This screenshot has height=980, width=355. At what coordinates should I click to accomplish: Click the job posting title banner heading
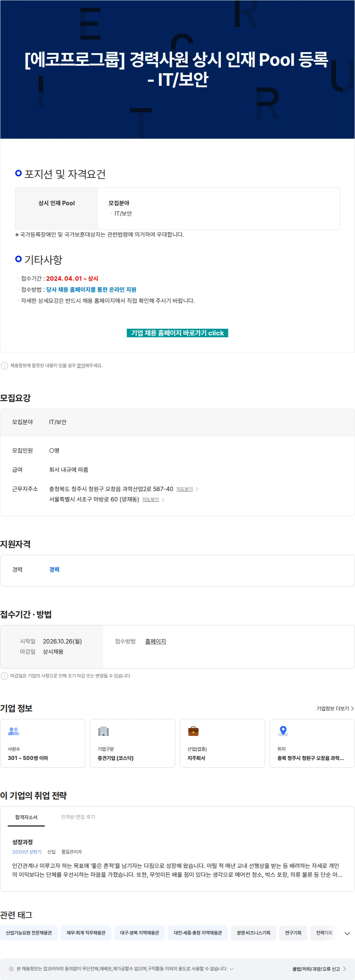177,69
